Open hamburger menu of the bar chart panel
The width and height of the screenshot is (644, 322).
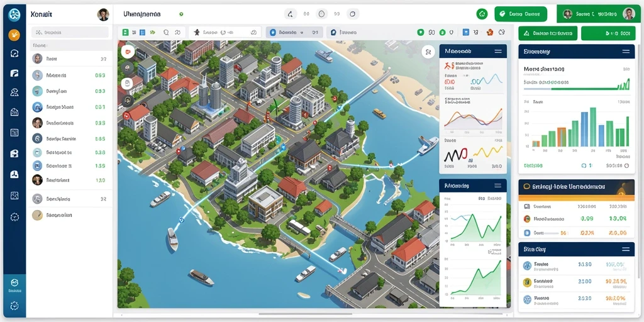click(x=626, y=52)
